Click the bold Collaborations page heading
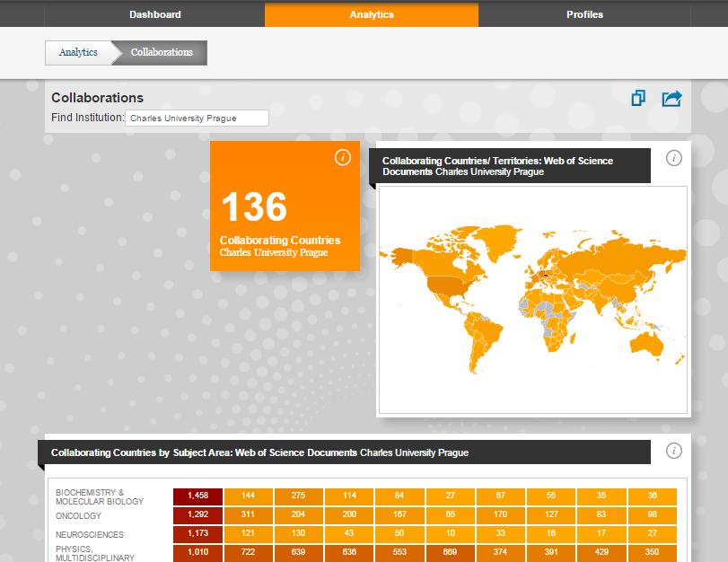The image size is (728, 562). tap(98, 98)
